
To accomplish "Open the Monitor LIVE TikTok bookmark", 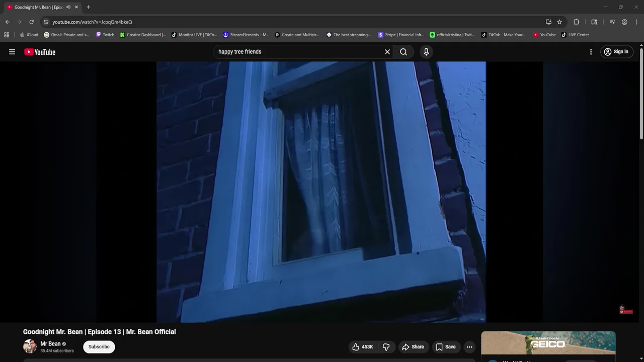I will 195,35.
